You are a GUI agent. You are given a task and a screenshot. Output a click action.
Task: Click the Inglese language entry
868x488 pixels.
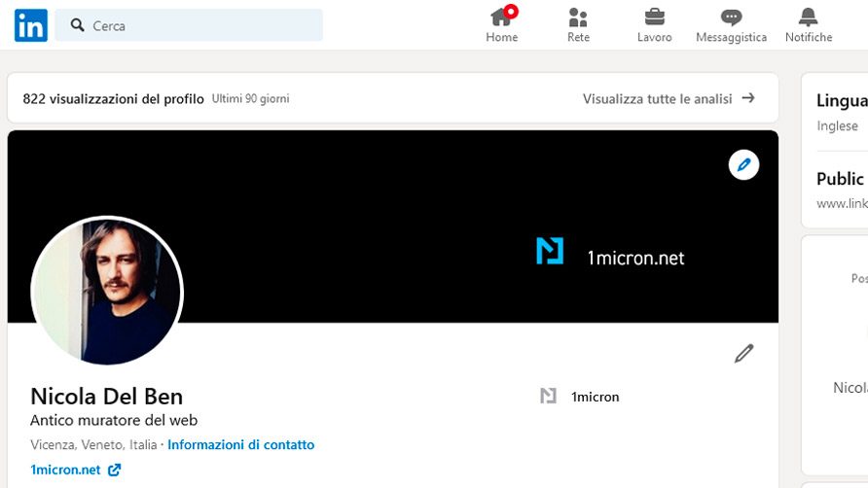(x=837, y=126)
